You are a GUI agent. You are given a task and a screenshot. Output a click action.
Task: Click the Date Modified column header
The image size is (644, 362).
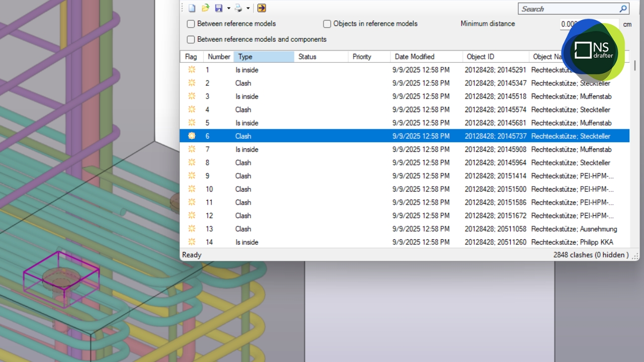tap(426, 57)
